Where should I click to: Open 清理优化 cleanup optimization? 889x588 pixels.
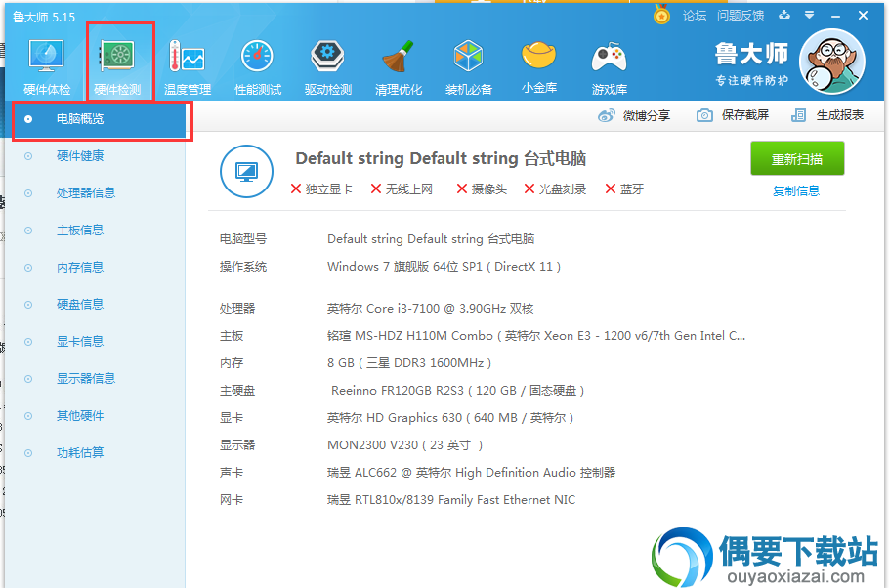pos(398,67)
